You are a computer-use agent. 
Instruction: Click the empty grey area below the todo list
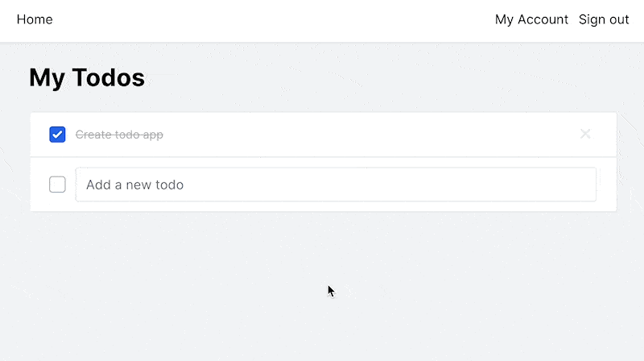click(x=322, y=286)
